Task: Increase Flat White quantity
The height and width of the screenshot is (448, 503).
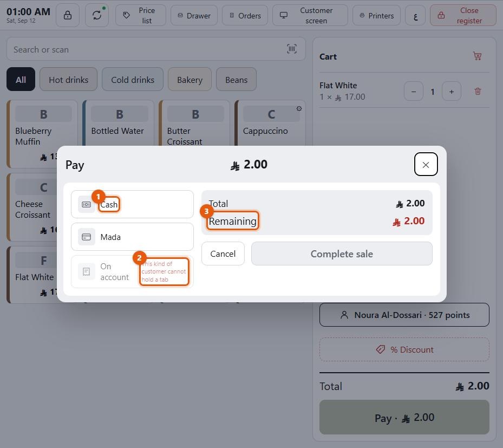Action: click(x=452, y=92)
